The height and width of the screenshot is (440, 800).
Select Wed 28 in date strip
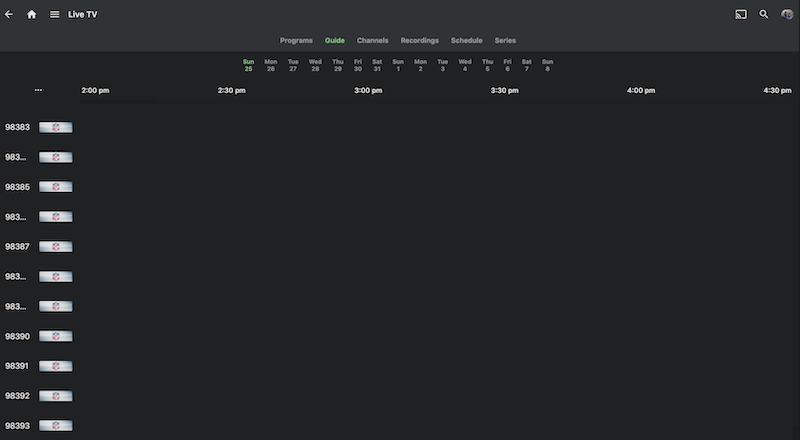(x=315, y=65)
